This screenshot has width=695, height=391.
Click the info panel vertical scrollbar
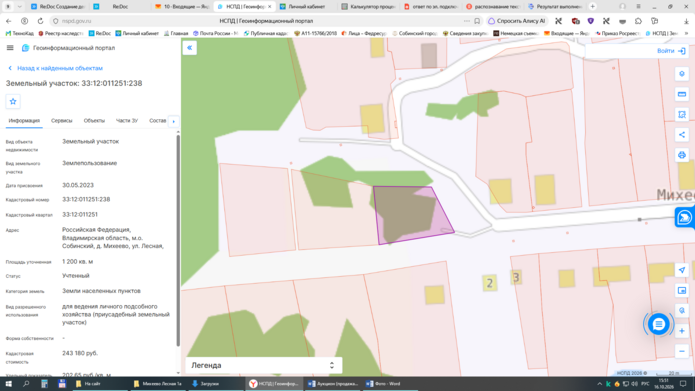coord(178,239)
